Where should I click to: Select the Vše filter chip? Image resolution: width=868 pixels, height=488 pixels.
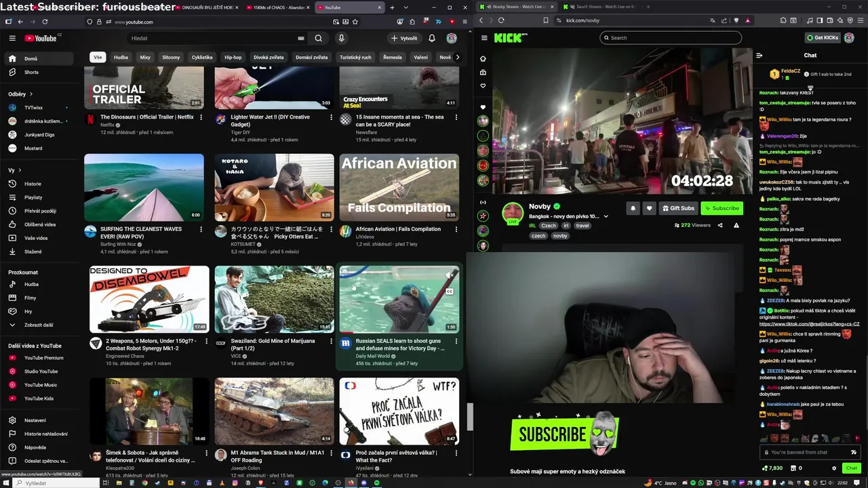(98, 58)
